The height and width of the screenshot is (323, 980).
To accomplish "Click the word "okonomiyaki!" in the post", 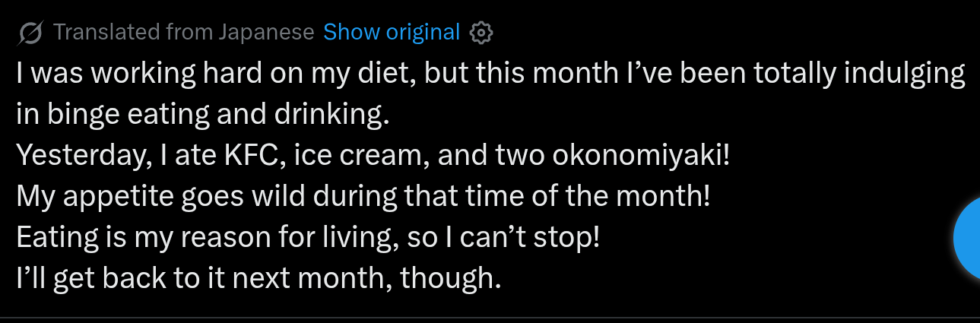I will 641,156.
